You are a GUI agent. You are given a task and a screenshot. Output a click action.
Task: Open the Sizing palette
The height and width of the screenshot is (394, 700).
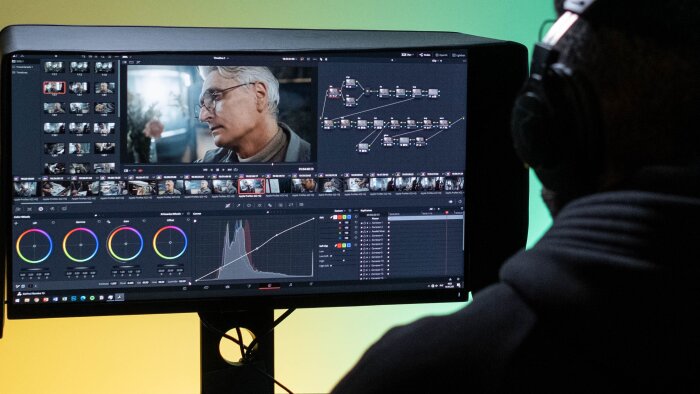[291, 205]
